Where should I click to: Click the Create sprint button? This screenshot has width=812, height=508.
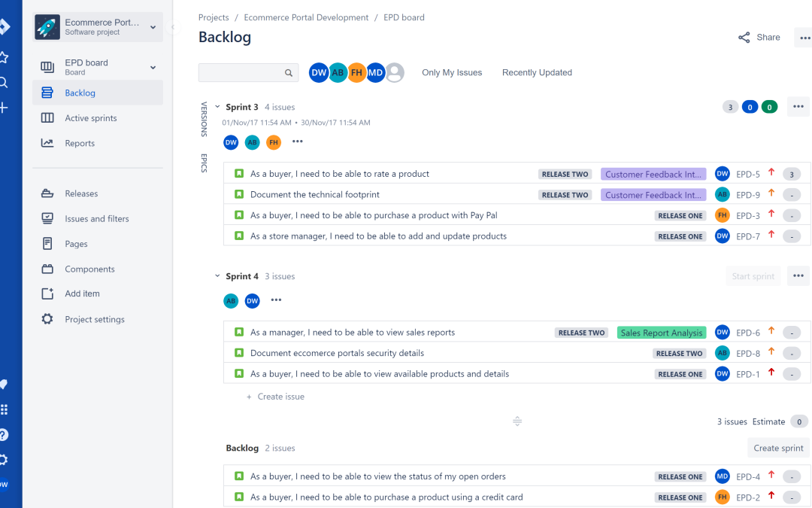pyautogui.click(x=778, y=448)
